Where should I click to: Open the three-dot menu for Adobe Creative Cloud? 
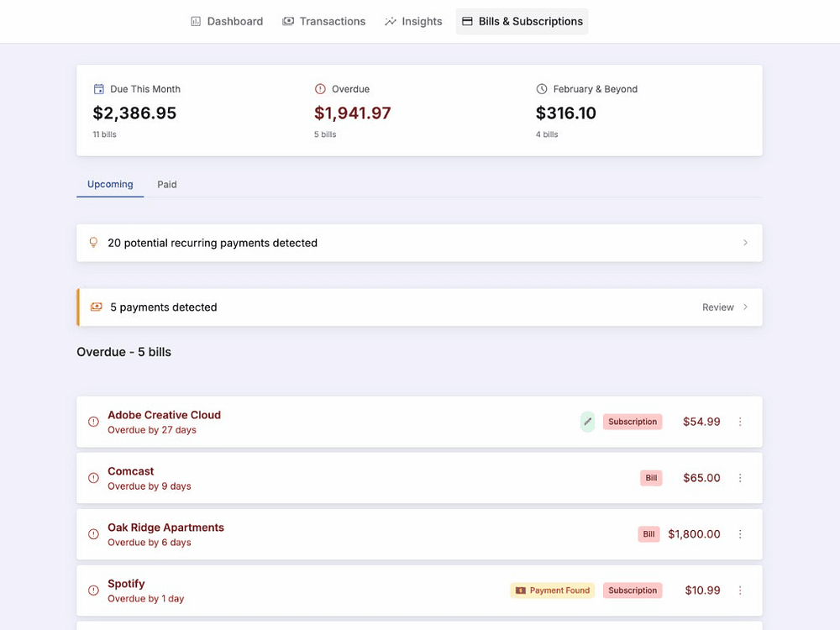pos(740,422)
